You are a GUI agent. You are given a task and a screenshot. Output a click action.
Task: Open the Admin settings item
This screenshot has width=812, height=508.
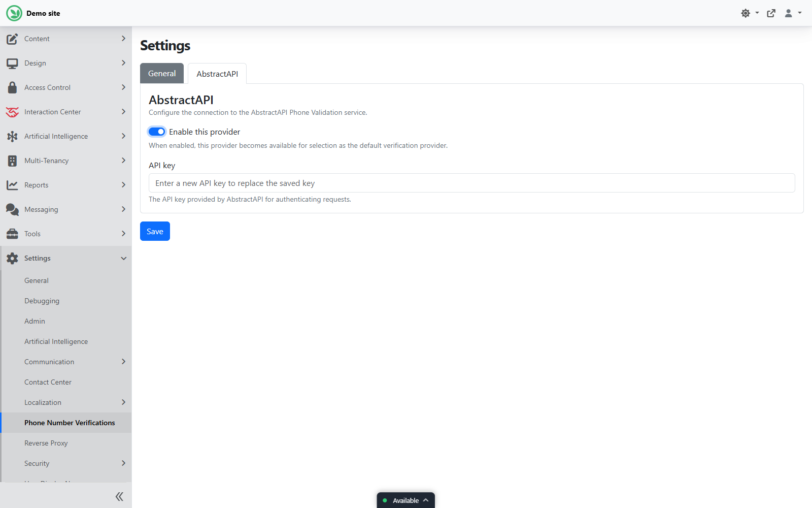(35, 321)
